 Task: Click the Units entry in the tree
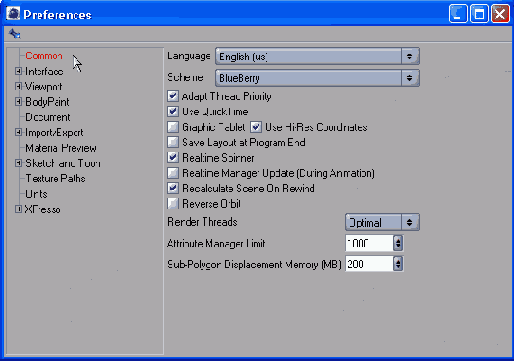(x=36, y=194)
